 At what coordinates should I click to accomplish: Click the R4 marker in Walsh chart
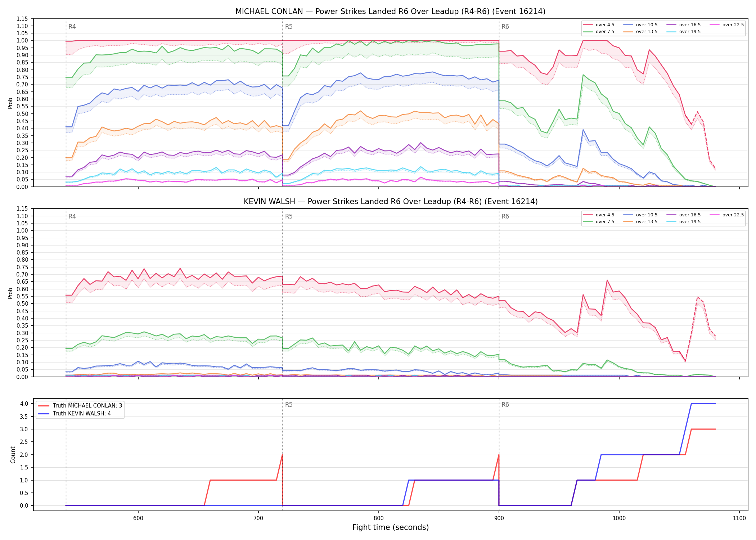(72, 216)
